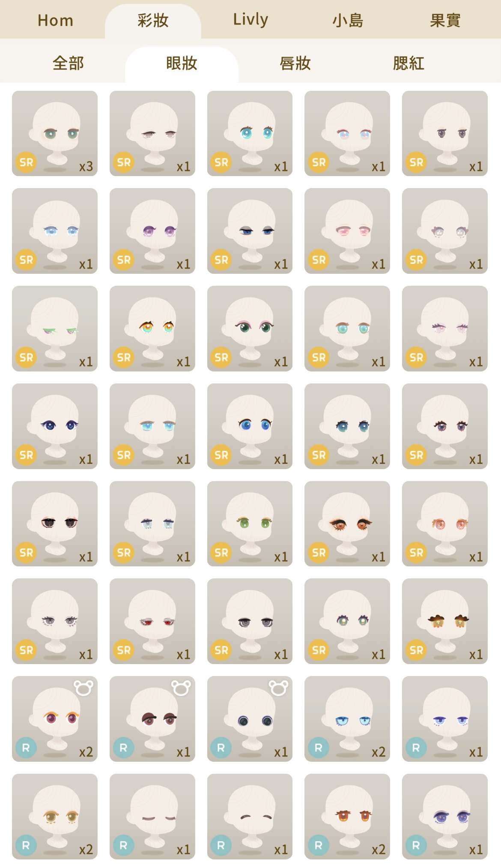Select the brown cowboy-hat eye makeup item
The width and height of the screenshot is (501, 868).
(445, 621)
